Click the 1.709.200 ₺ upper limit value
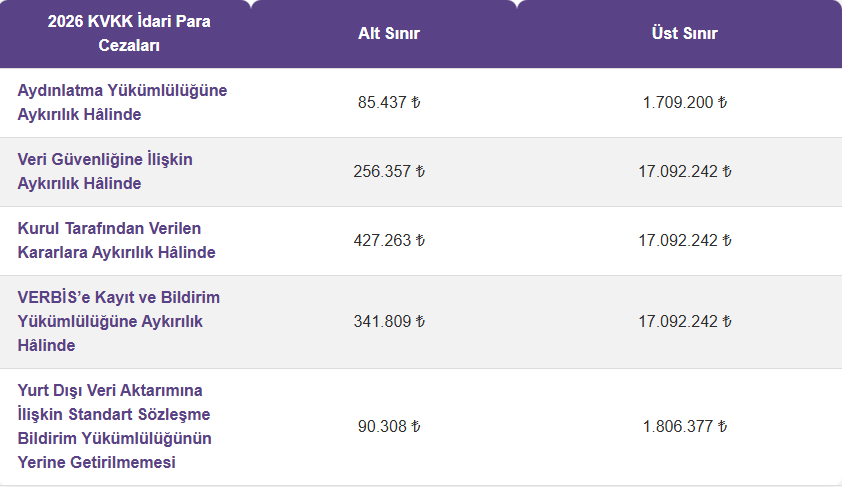 684,103
